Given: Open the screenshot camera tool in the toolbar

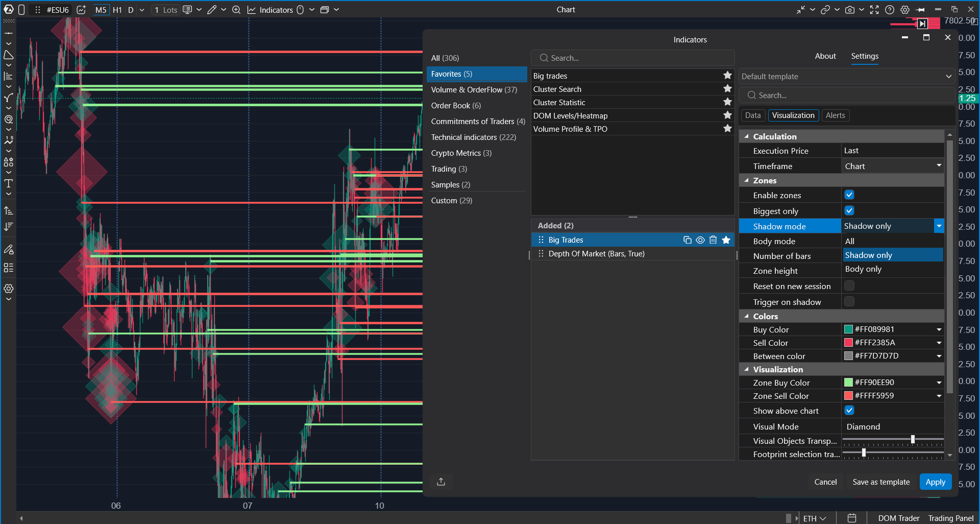Looking at the screenshot, I should [850, 10].
